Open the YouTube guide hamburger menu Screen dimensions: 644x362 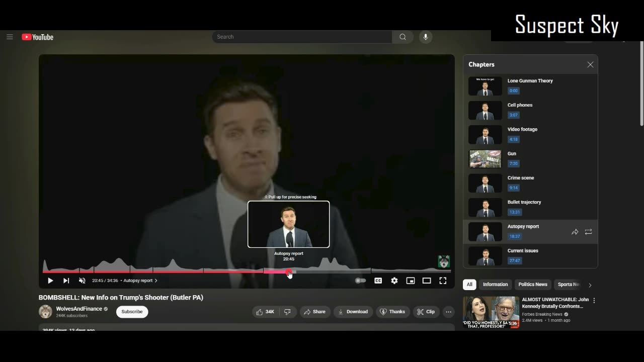tap(10, 37)
